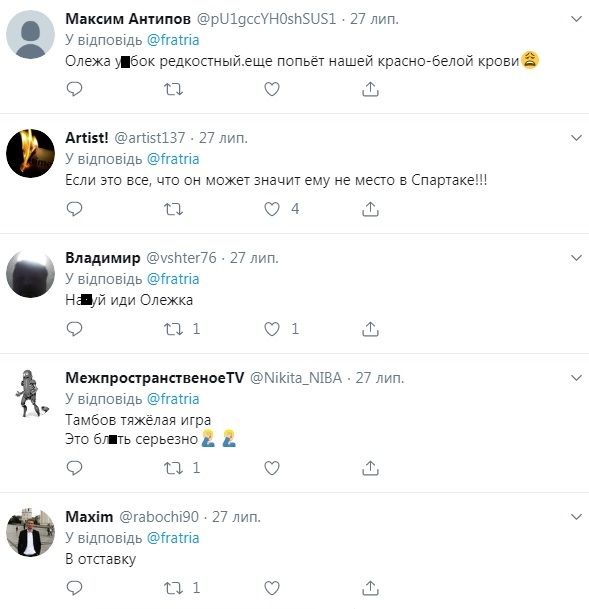Open Artist! flame profile avatar
Screen dimensions: 589x609
[31, 153]
